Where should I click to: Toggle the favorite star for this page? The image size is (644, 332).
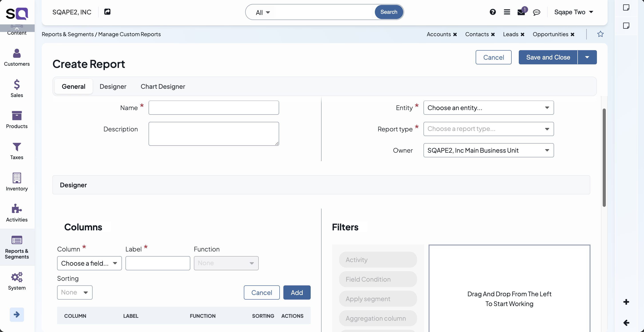pyautogui.click(x=600, y=34)
